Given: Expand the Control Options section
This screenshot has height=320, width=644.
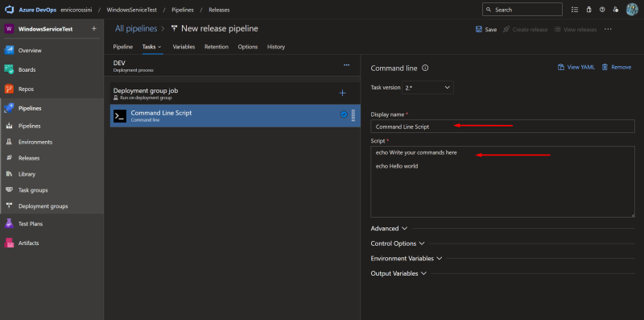Looking at the screenshot, I should [398, 243].
